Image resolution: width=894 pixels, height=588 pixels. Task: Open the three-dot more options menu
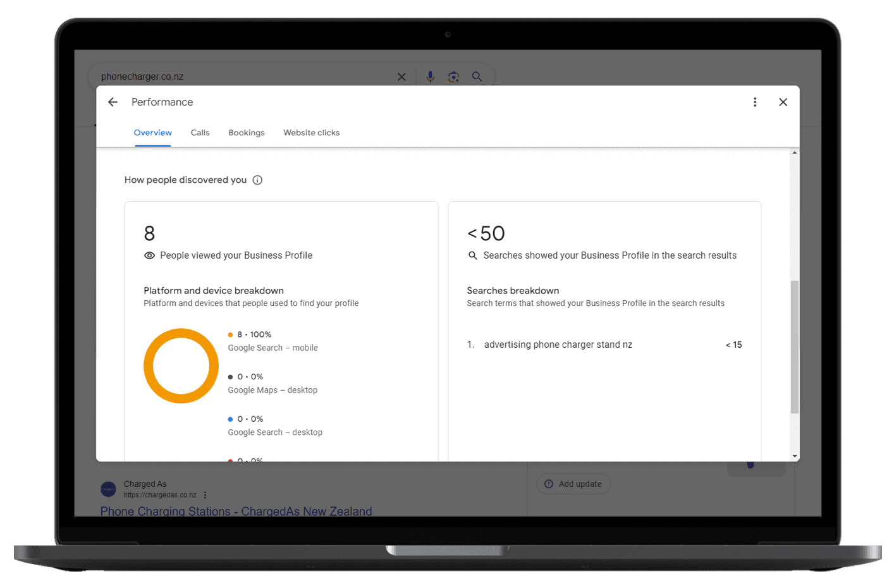[754, 102]
